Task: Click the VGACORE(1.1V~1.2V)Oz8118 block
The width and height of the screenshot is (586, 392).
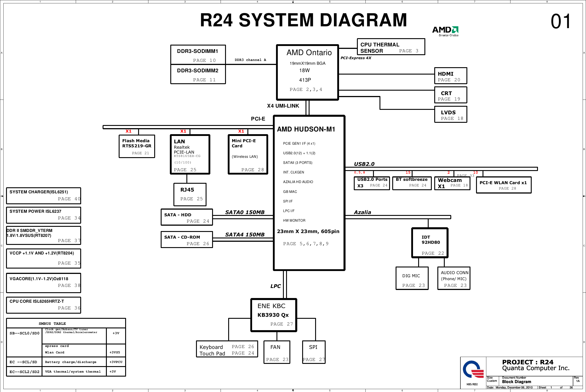Action: [44, 283]
